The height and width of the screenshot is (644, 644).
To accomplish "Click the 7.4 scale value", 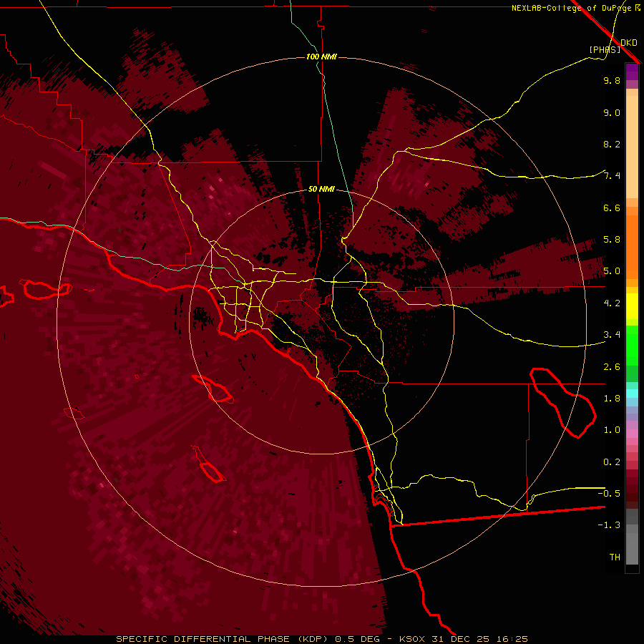I will pyautogui.click(x=612, y=176).
